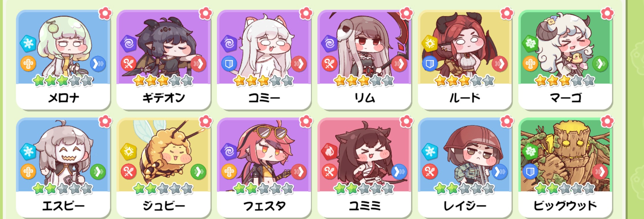644x219 pixels.
Task: Toggle the pink flower badge on メロナ card
Action: pos(105,14)
